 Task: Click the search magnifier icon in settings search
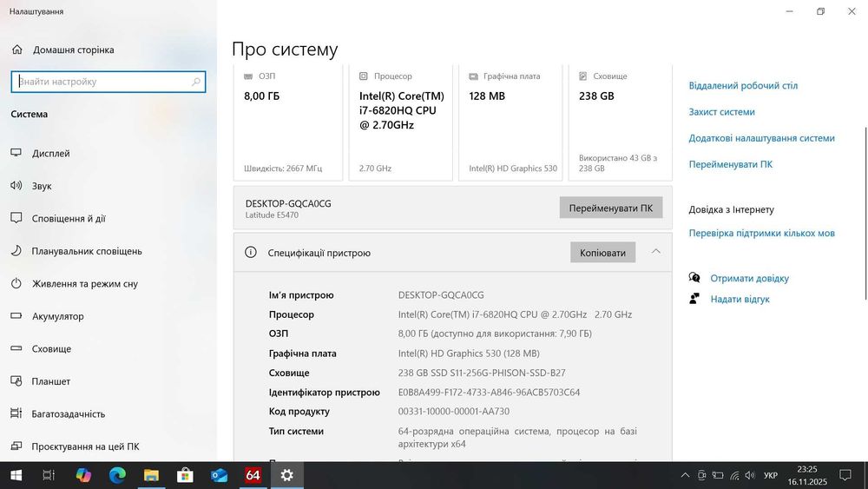(195, 82)
